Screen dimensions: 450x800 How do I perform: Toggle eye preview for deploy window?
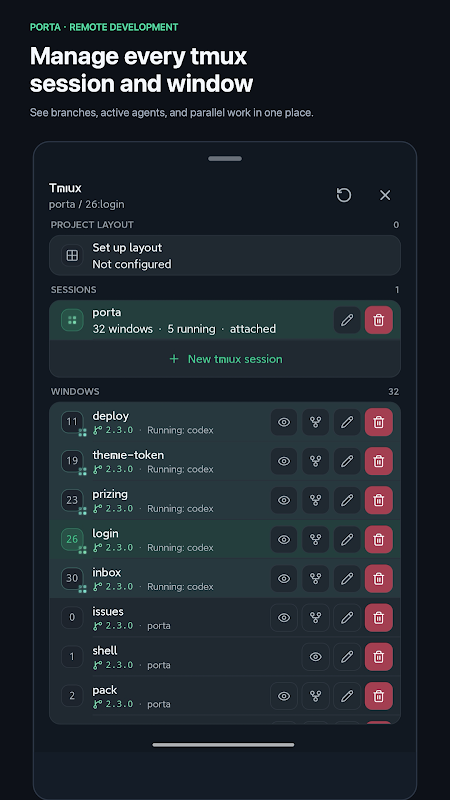284,422
